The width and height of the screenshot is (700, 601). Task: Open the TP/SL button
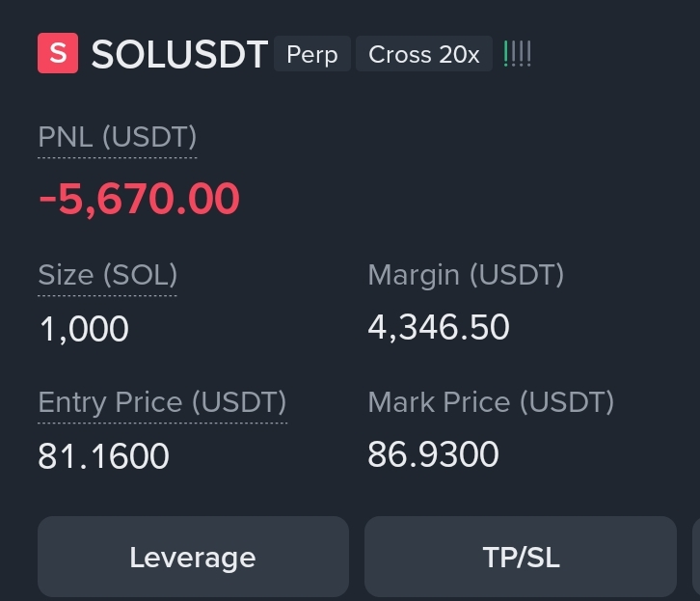coord(521,557)
